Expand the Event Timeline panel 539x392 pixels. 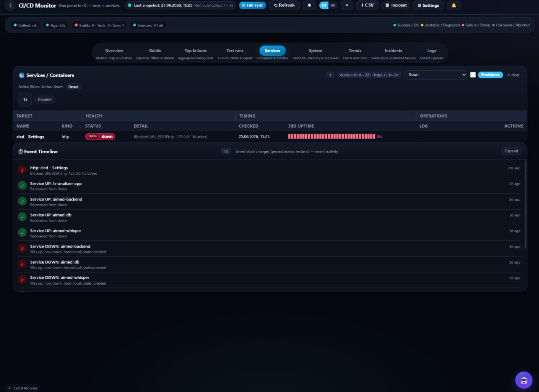tap(511, 151)
